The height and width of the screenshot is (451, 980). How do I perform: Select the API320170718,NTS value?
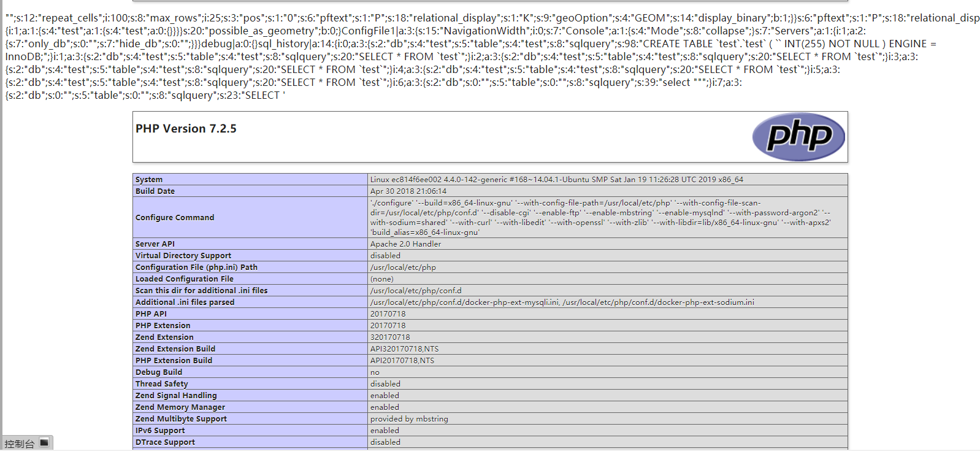(404, 349)
